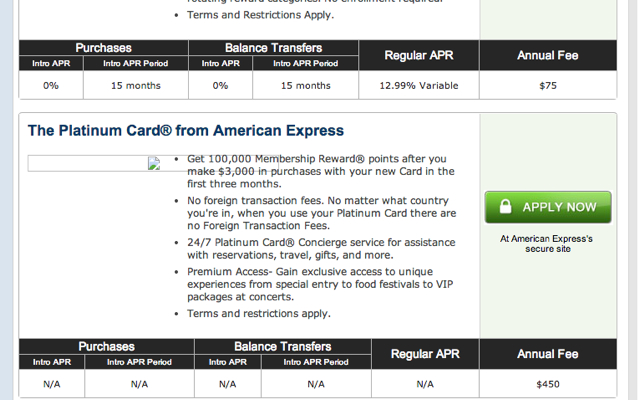Click "Terms and Restrictions Apply." top bullet
640x400 pixels.
(x=260, y=15)
